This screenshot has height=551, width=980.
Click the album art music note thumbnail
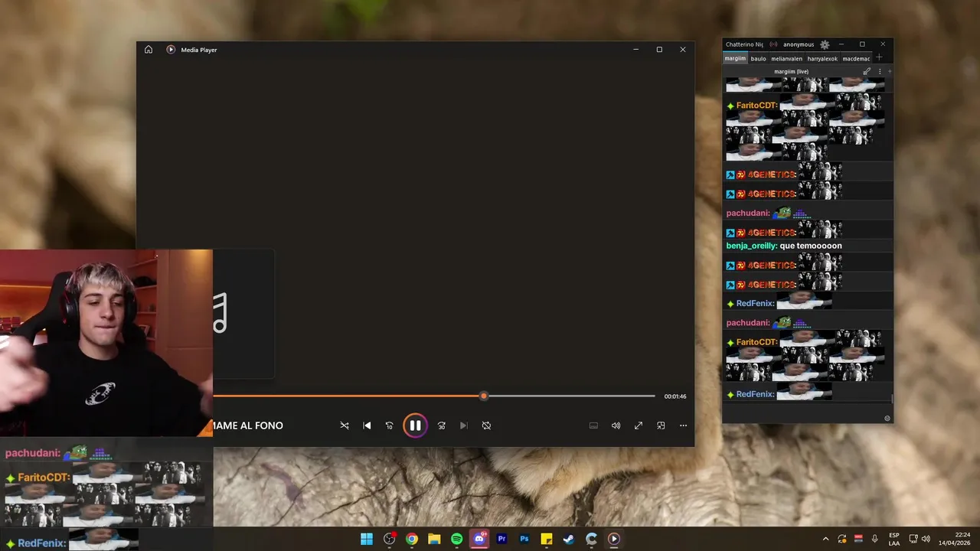click(243, 314)
